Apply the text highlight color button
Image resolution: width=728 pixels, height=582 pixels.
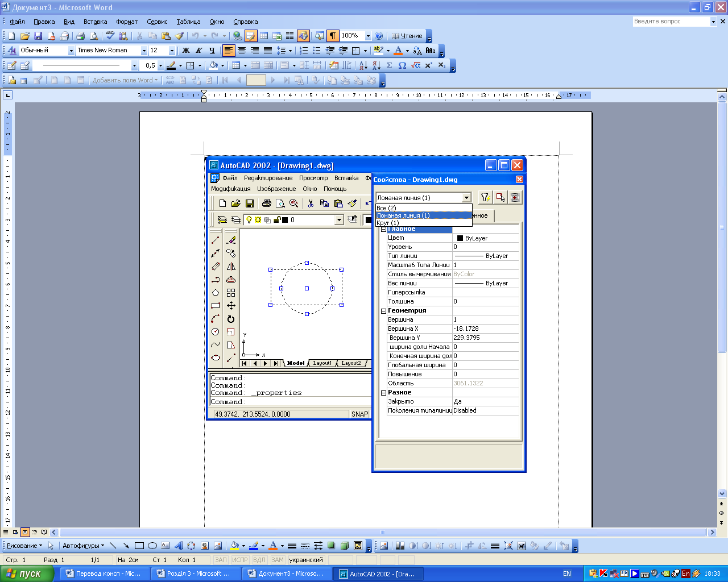(x=379, y=51)
